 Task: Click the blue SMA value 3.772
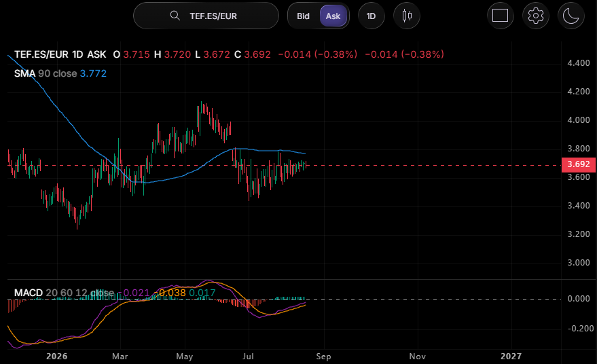click(x=93, y=73)
